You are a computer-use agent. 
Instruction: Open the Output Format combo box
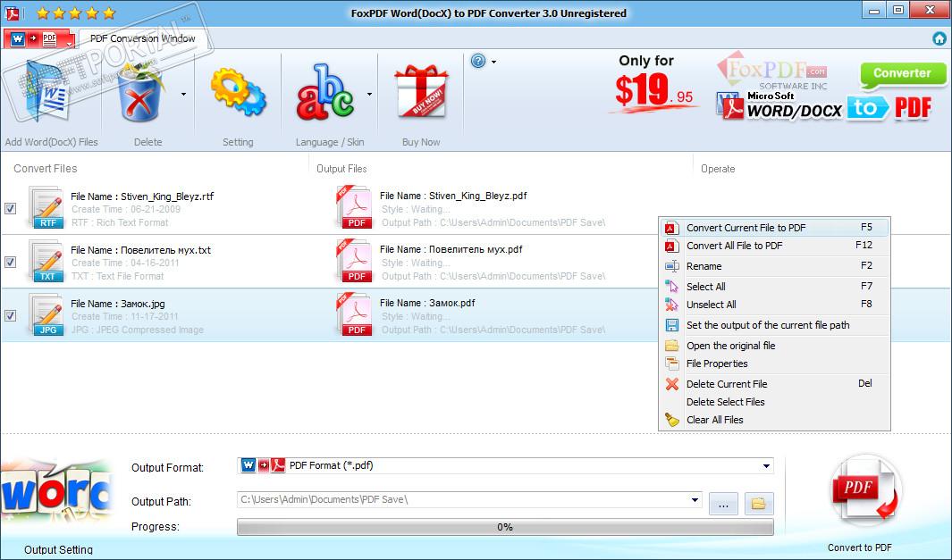point(505,466)
